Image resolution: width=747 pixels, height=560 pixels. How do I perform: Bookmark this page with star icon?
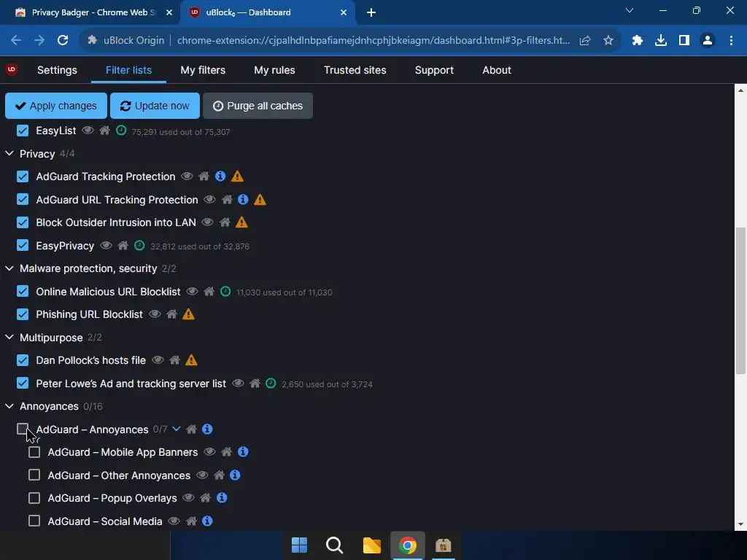point(608,41)
